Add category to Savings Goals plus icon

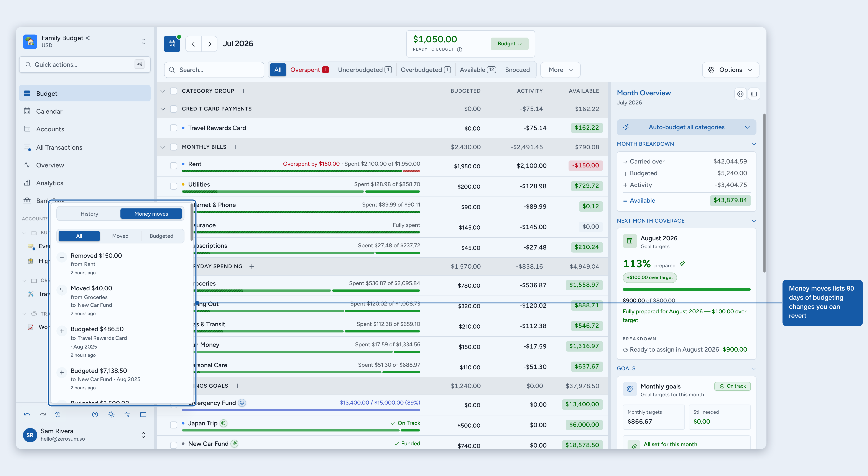click(x=237, y=386)
